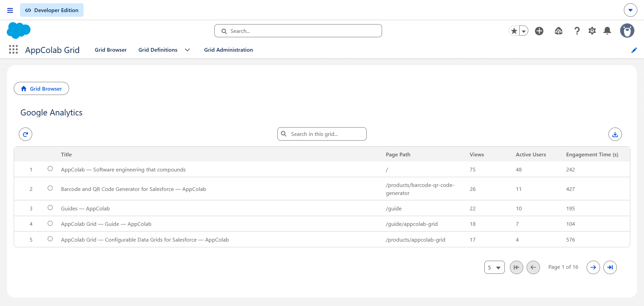Focus the Search in this grid field
Image resolution: width=644 pixels, height=306 pixels.
pyautogui.click(x=322, y=134)
